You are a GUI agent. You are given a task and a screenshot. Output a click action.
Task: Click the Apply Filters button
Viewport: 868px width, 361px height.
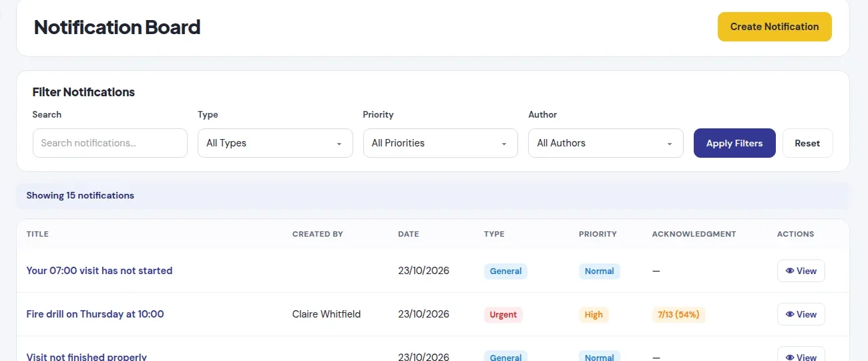point(734,143)
